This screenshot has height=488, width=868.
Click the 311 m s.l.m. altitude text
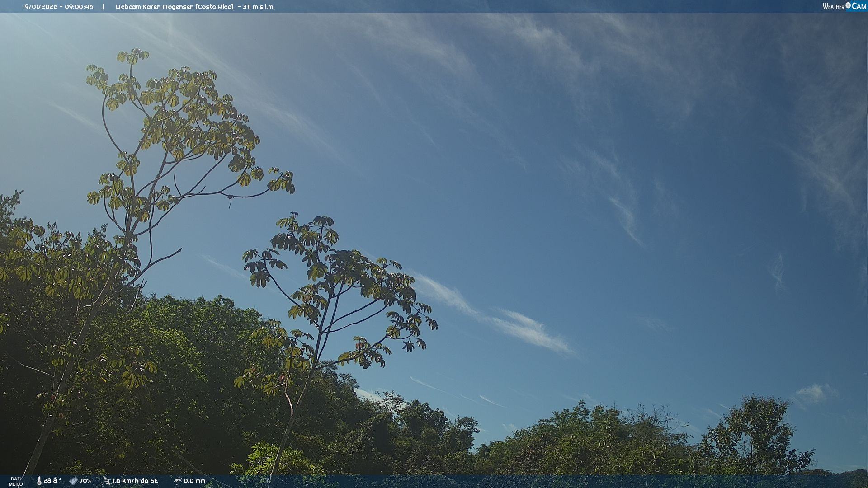(259, 7)
